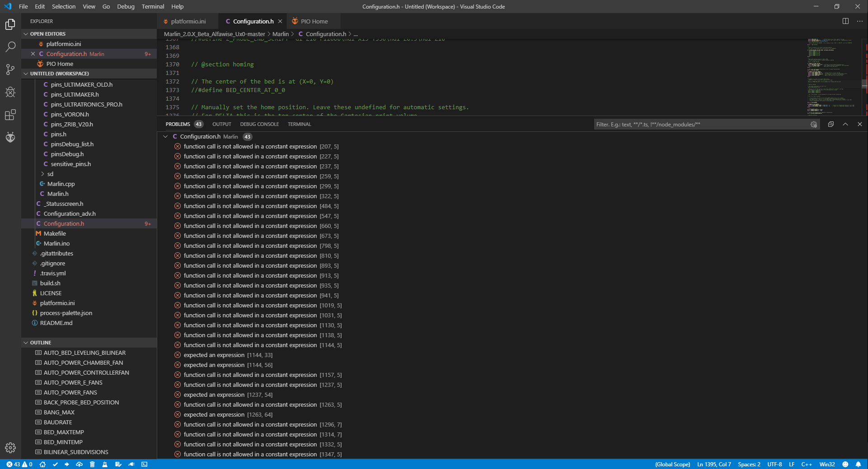Viewport: 868px width, 469px height.
Task: Switch to the Output panel tab
Action: click(221, 124)
